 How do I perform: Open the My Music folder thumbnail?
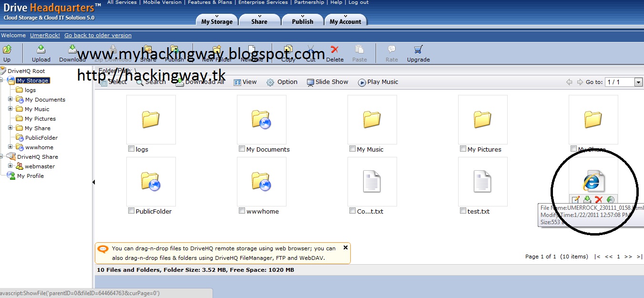372,120
